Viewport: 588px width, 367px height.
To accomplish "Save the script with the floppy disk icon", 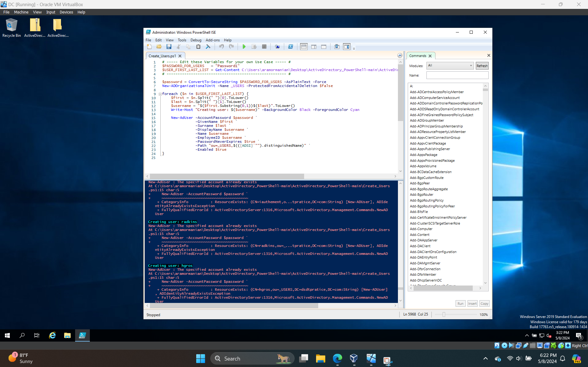I will click(x=169, y=47).
